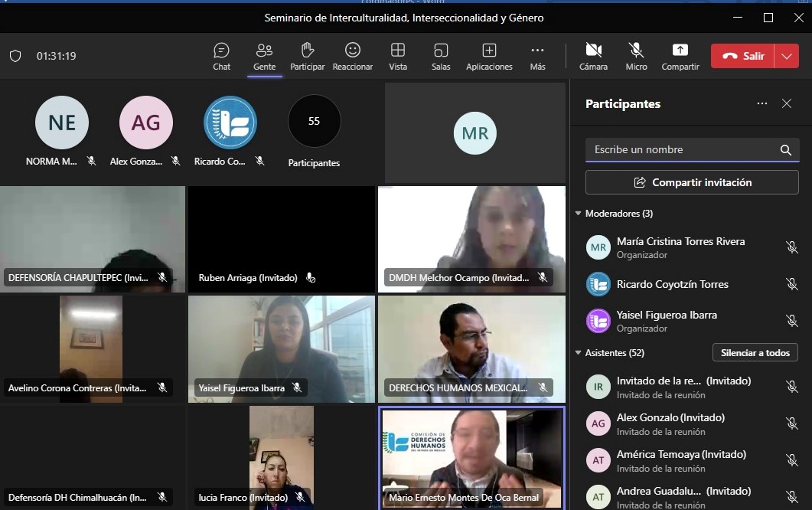Select lucia Franco (Invitado) video tile

click(281, 458)
